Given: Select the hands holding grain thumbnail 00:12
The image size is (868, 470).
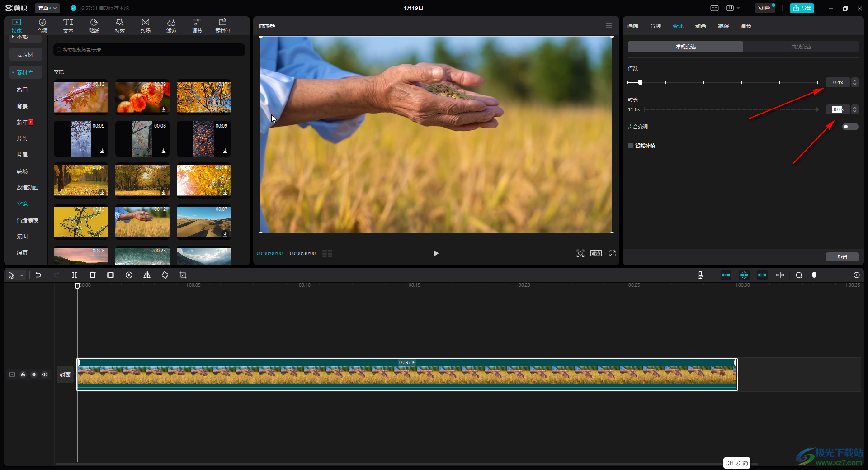Looking at the screenshot, I should (142, 222).
